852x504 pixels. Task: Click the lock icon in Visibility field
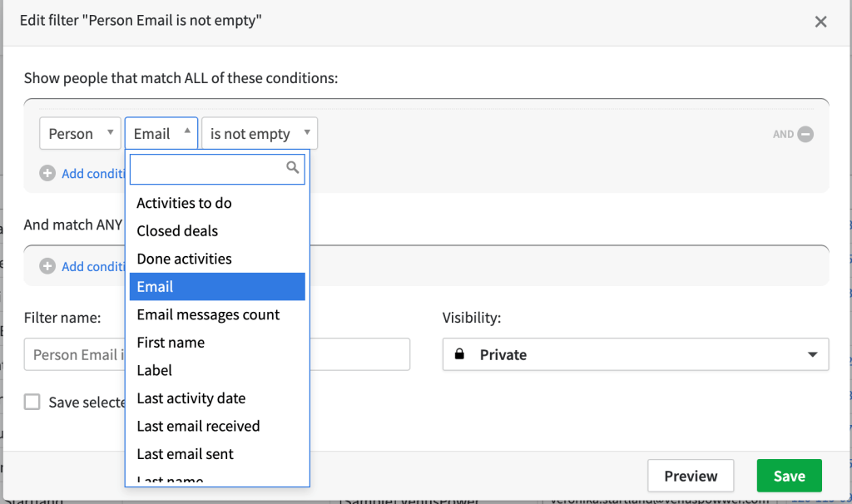point(459,354)
